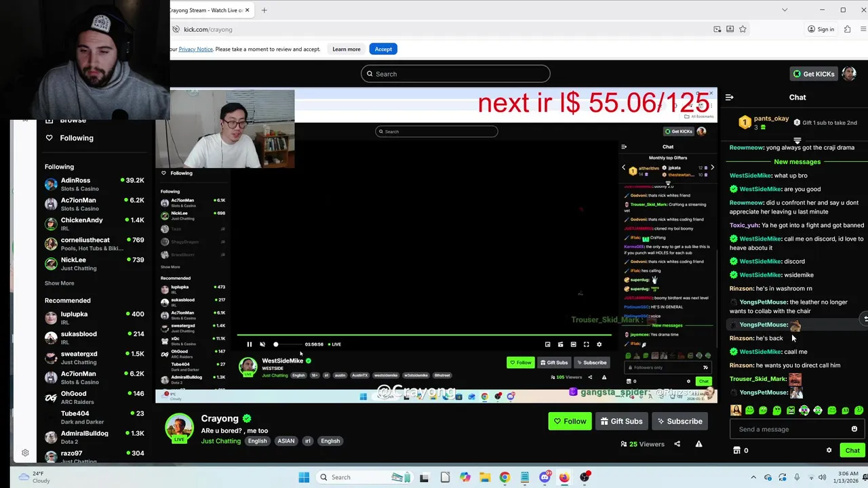Toggle microphone in the system tray
The width and height of the screenshot is (868, 488).
tap(796, 477)
